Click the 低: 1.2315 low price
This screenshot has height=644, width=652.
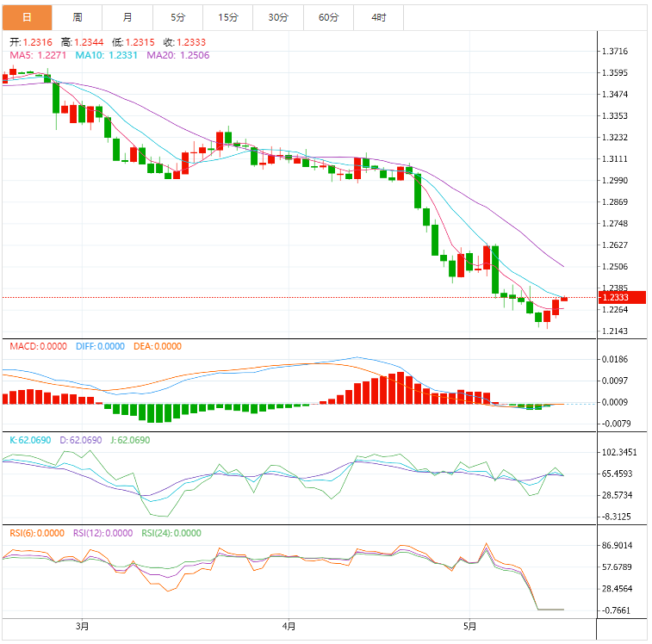coord(133,42)
